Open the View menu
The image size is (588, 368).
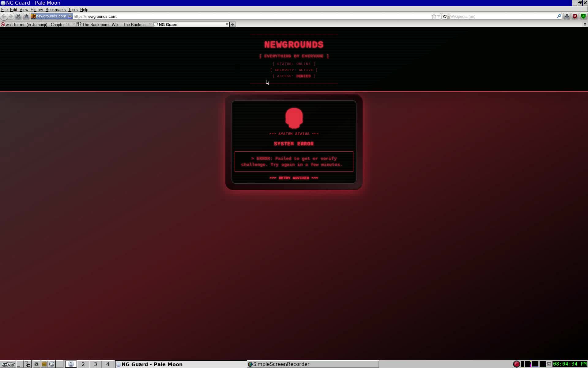pos(24,10)
